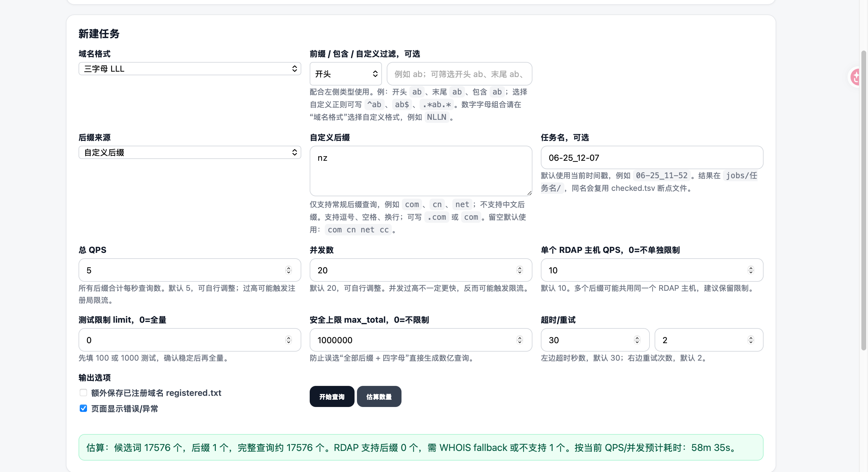The height and width of the screenshot is (472, 868).
Task: Click the 任务名 input field
Action: (x=652, y=158)
